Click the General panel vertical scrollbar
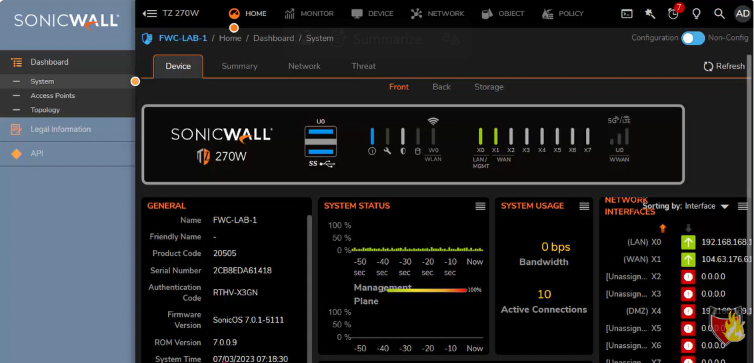 pyautogui.click(x=309, y=288)
